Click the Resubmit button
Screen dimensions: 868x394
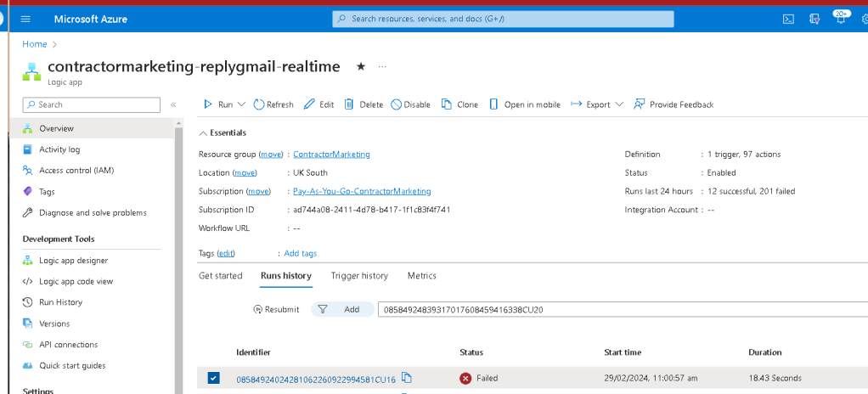pyautogui.click(x=276, y=309)
